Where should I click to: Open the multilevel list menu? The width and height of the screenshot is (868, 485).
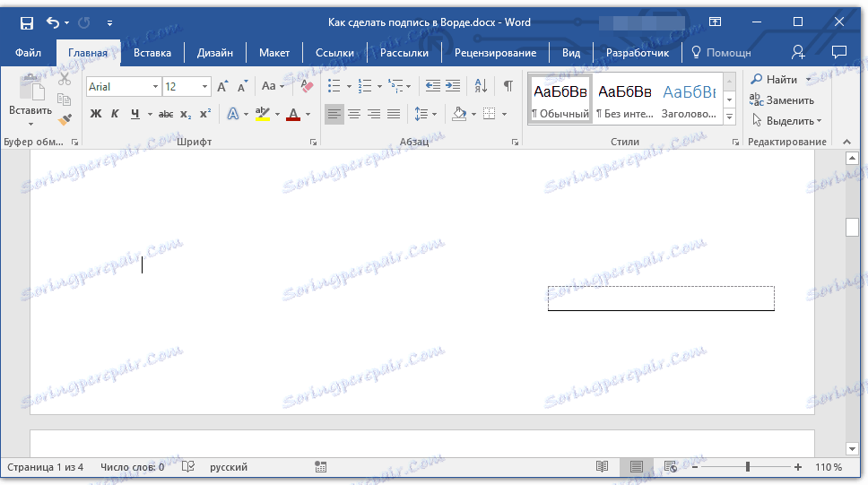point(399,86)
